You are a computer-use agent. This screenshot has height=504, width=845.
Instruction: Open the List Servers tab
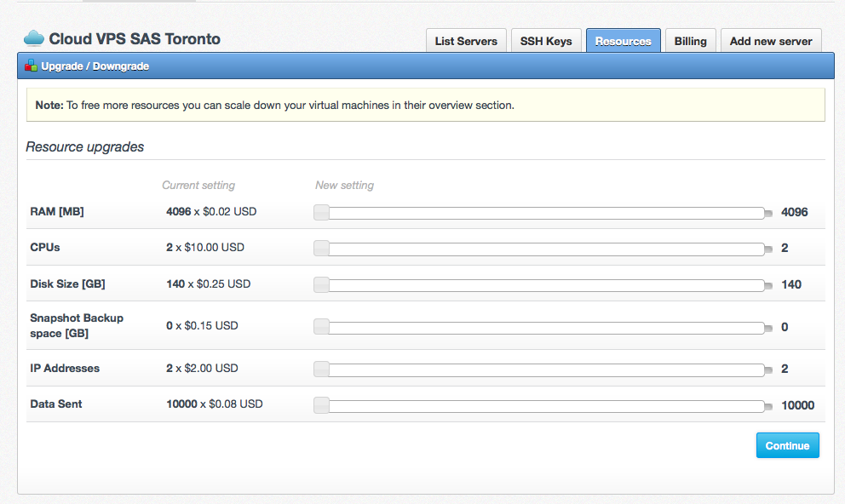coord(466,41)
